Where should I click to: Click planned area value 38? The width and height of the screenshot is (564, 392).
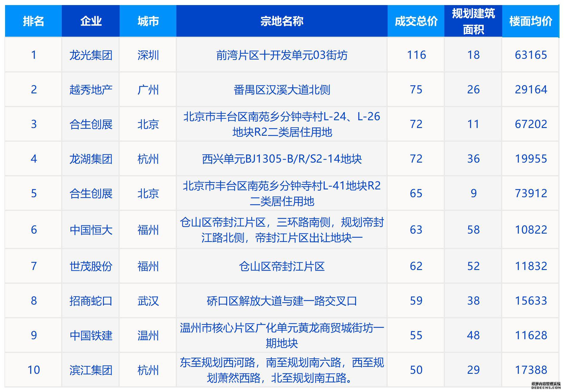pyautogui.click(x=473, y=301)
